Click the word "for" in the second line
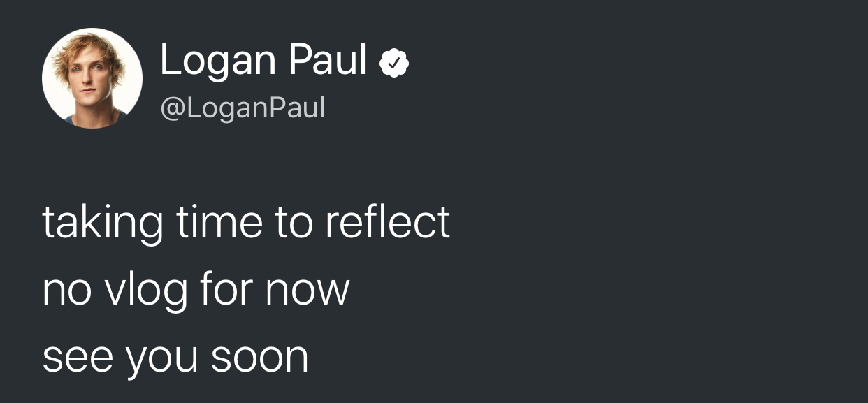 click(227, 288)
